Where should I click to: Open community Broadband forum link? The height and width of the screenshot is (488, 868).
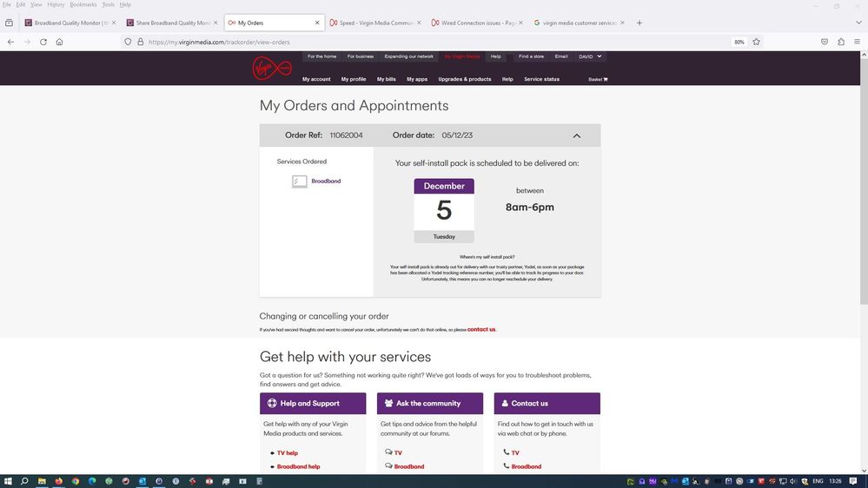(x=408, y=467)
